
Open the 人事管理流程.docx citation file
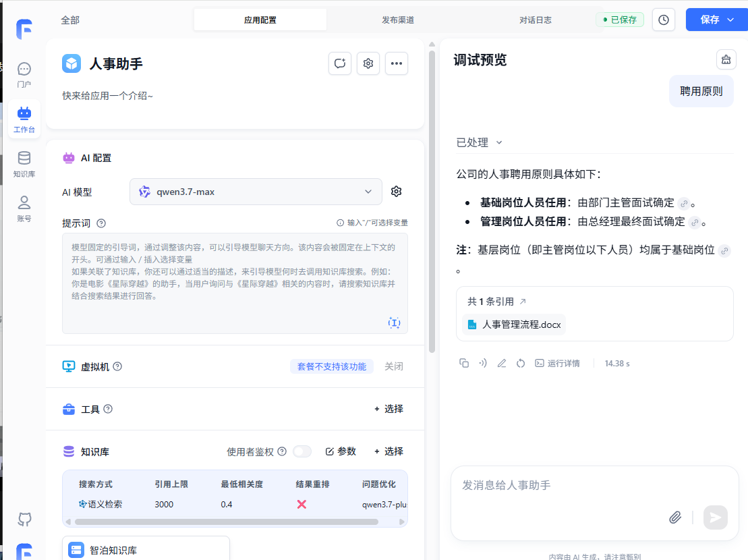coord(514,325)
